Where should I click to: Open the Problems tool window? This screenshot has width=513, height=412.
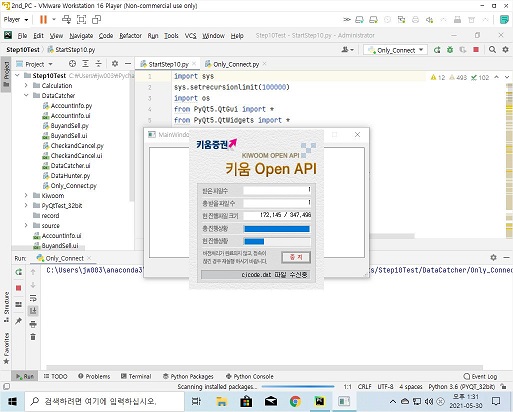(94, 376)
